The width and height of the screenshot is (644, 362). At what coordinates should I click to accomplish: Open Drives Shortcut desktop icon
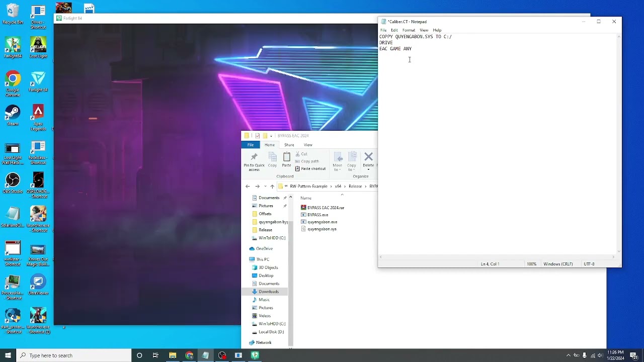pyautogui.click(x=38, y=17)
